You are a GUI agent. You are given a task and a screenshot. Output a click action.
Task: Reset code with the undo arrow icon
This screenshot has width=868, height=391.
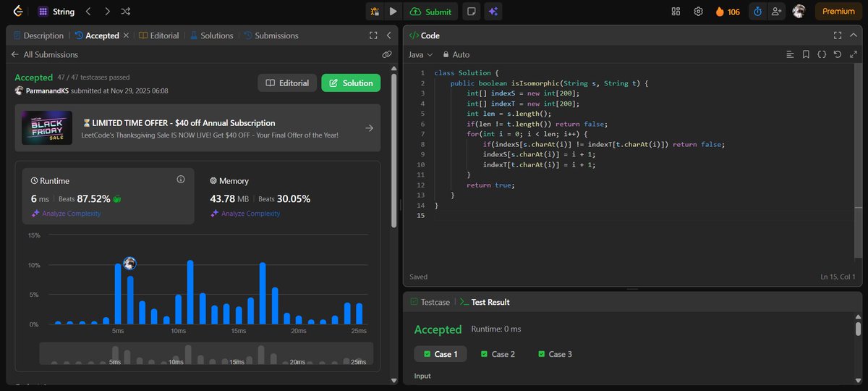coord(837,54)
